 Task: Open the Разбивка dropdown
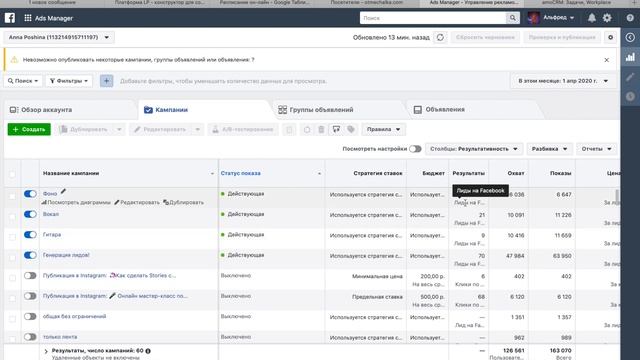tap(549, 149)
